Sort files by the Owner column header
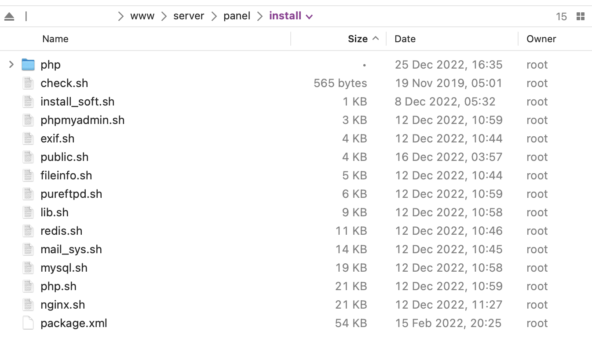This screenshot has width=592, height=364. [541, 39]
